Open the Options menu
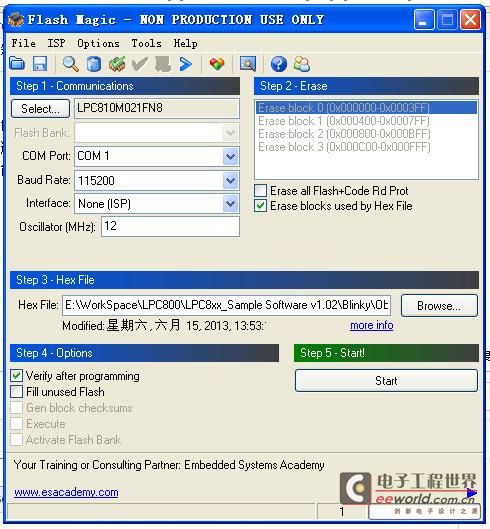This screenshot has width=490, height=529. coord(98,44)
